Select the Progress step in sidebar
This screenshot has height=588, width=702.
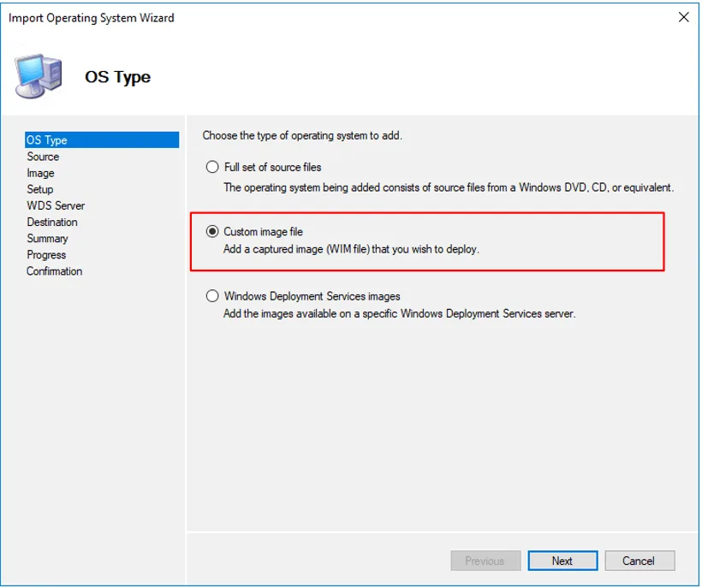coord(46,254)
